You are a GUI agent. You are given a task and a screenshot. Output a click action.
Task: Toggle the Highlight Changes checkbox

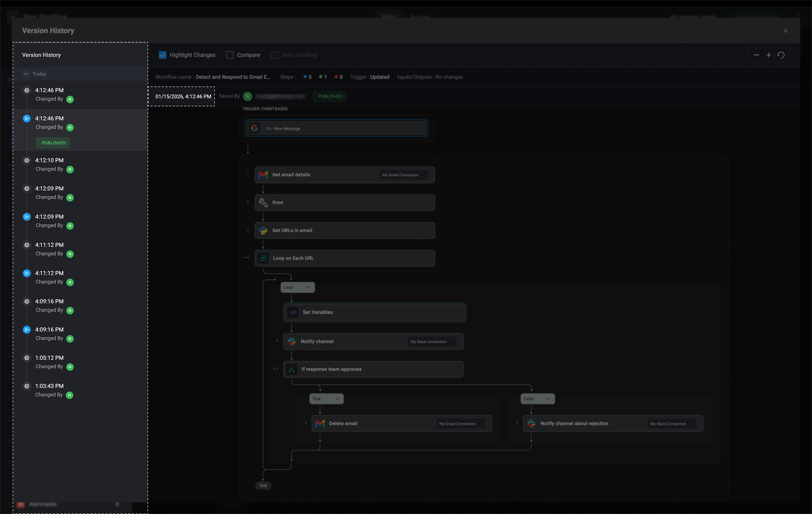coord(163,55)
